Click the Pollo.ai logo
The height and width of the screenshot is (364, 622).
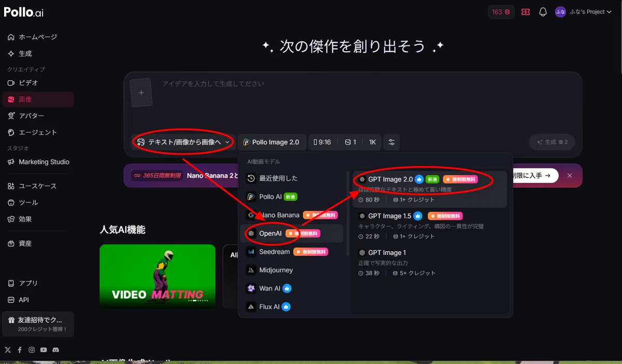point(24,12)
